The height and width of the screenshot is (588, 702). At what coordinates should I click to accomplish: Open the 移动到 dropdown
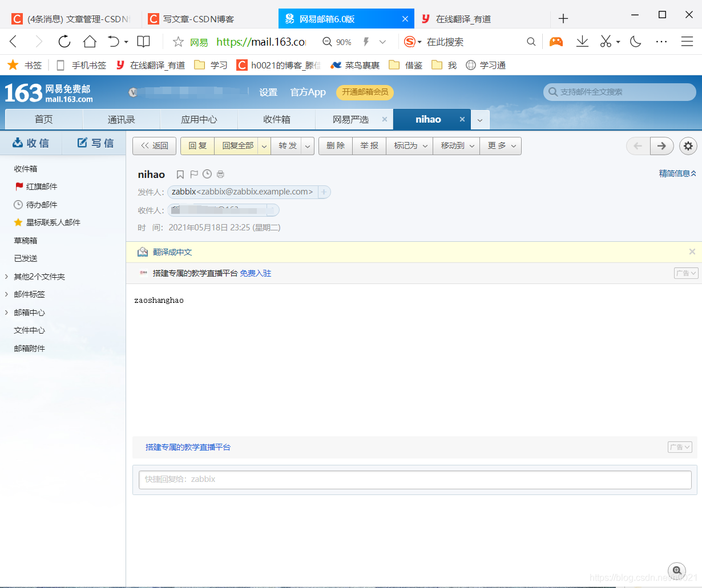(457, 146)
